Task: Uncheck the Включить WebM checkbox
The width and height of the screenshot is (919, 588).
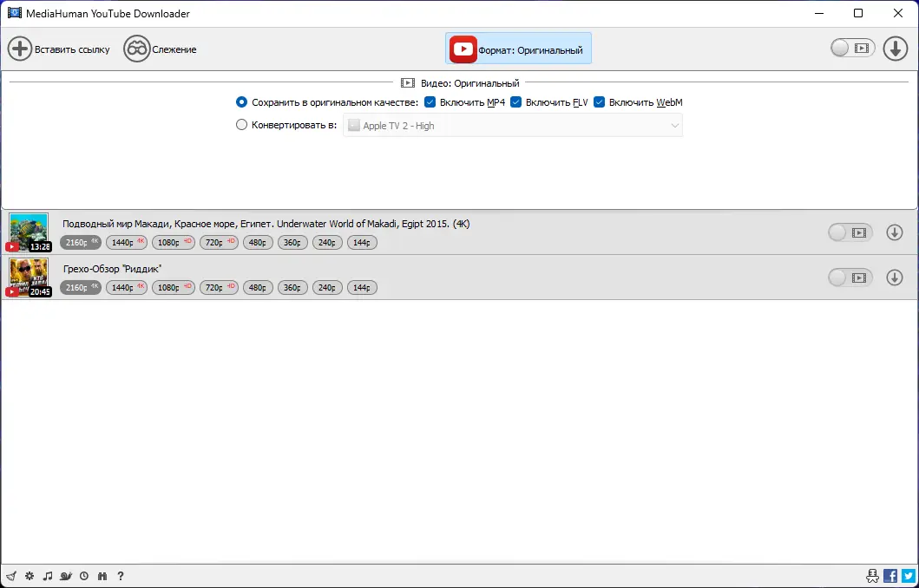Action: pos(598,102)
